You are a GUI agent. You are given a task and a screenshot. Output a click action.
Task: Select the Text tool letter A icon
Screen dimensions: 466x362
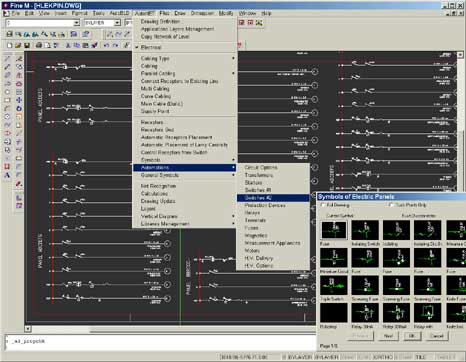pyautogui.click(x=7, y=175)
